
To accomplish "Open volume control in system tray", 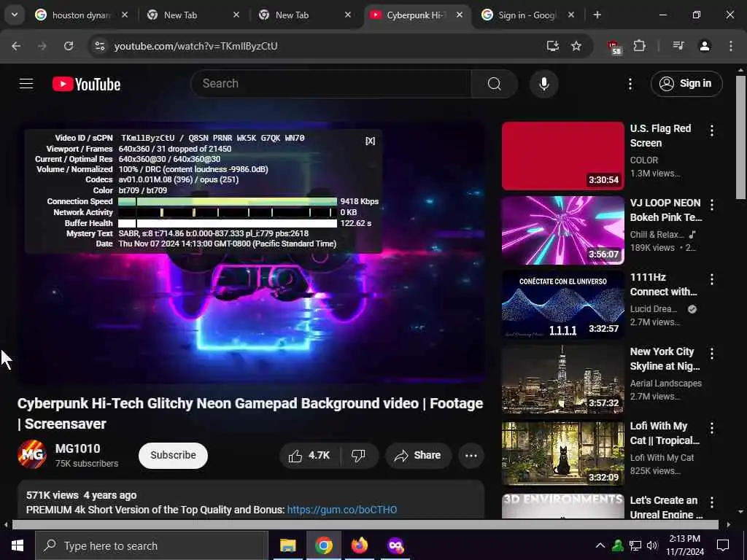I will pyautogui.click(x=652, y=545).
